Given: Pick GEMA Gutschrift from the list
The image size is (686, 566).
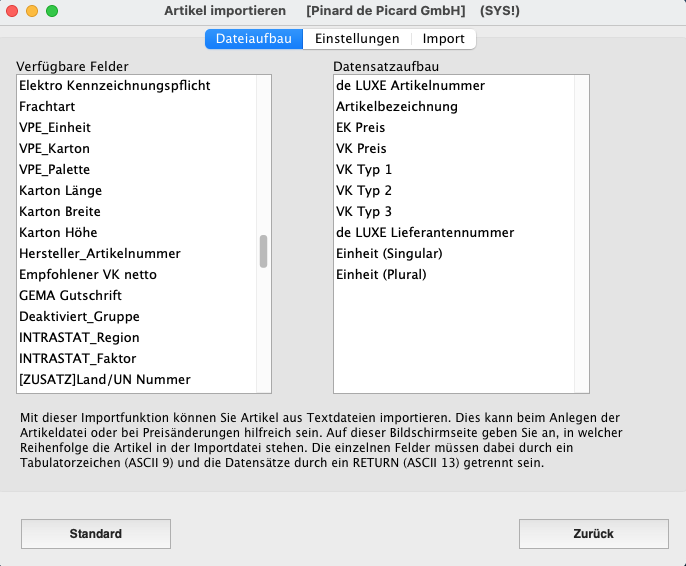Looking at the screenshot, I should [70, 296].
